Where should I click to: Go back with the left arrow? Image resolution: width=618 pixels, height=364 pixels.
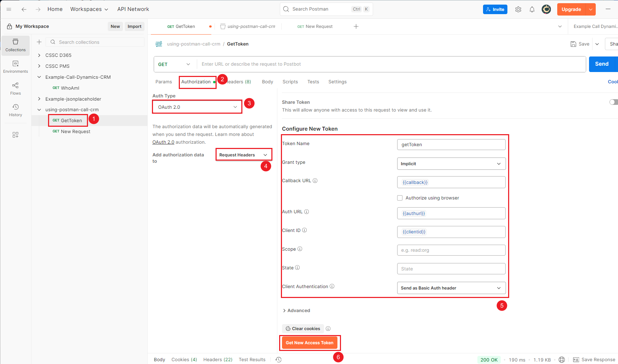coord(24,9)
